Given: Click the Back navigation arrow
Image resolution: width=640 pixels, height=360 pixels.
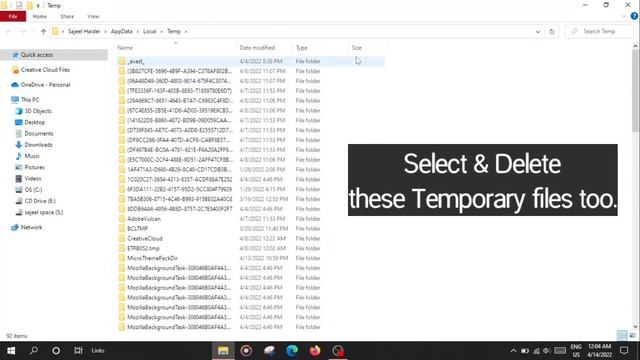Looking at the screenshot, I should click(9, 31).
